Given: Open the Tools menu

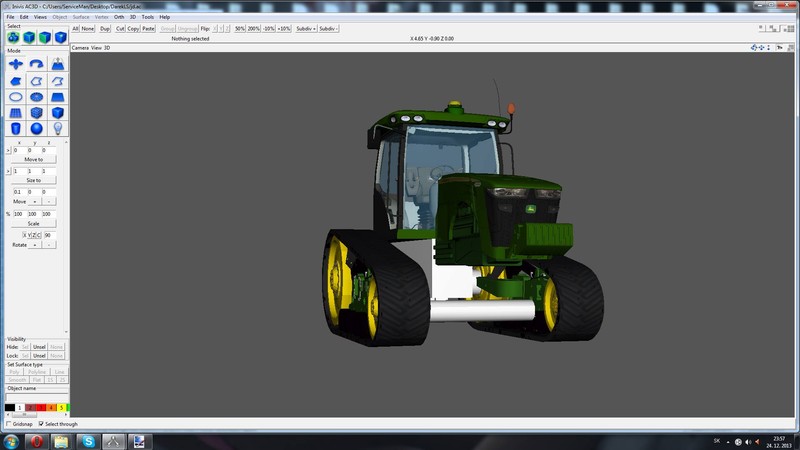Looking at the screenshot, I should tap(147, 17).
